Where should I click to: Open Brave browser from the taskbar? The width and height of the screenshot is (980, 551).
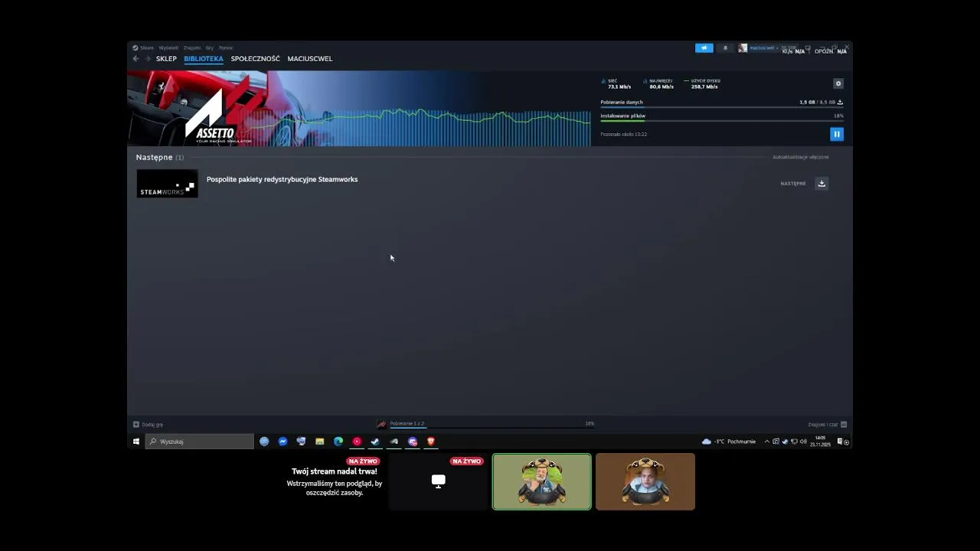pos(431,442)
